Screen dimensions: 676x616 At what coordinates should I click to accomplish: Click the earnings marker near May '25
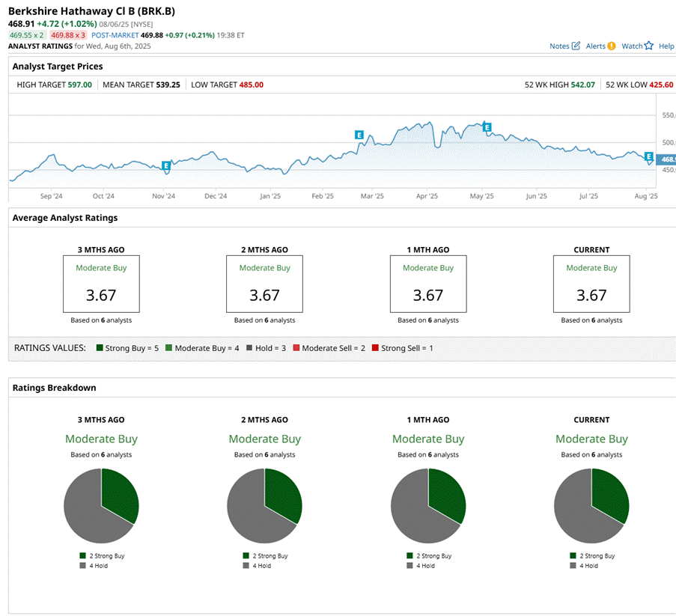[x=487, y=127]
